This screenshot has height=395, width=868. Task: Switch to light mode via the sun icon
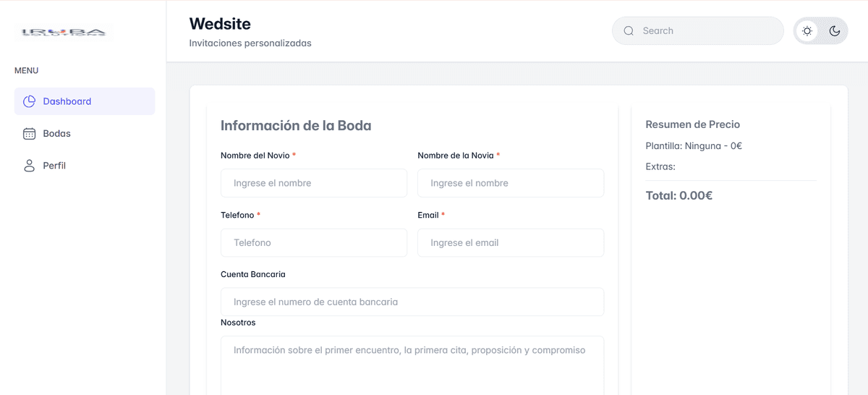[807, 30]
